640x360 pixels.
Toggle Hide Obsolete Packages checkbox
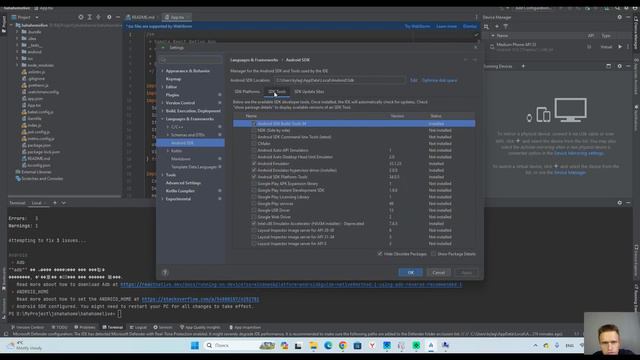pos(380,254)
